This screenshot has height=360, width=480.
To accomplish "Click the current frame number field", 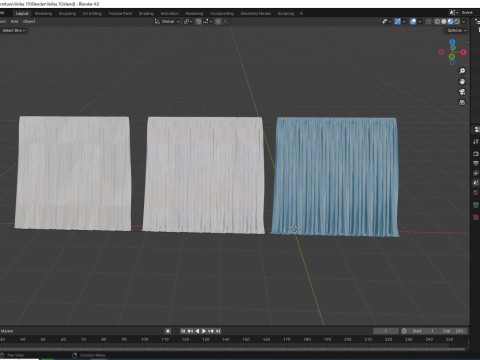I will click(x=386, y=331).
